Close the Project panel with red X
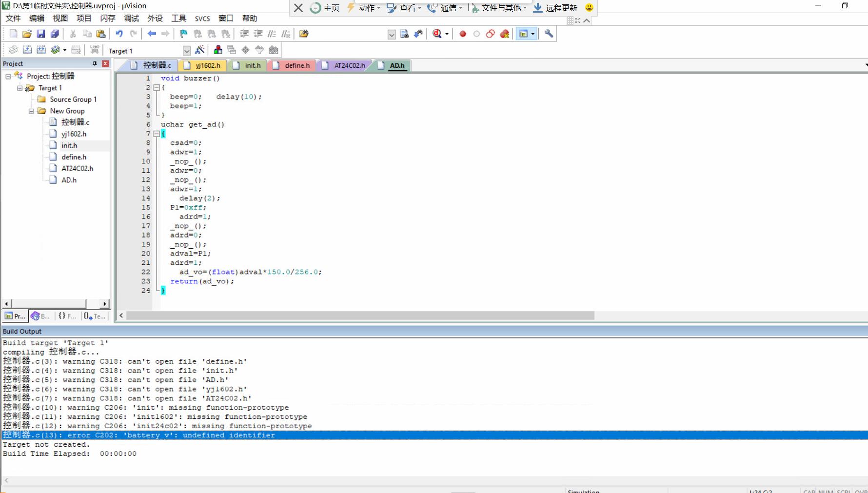Image resolution: width=868 pixels, height=493 pixels. pyautogui.click(x=105, y=64)
